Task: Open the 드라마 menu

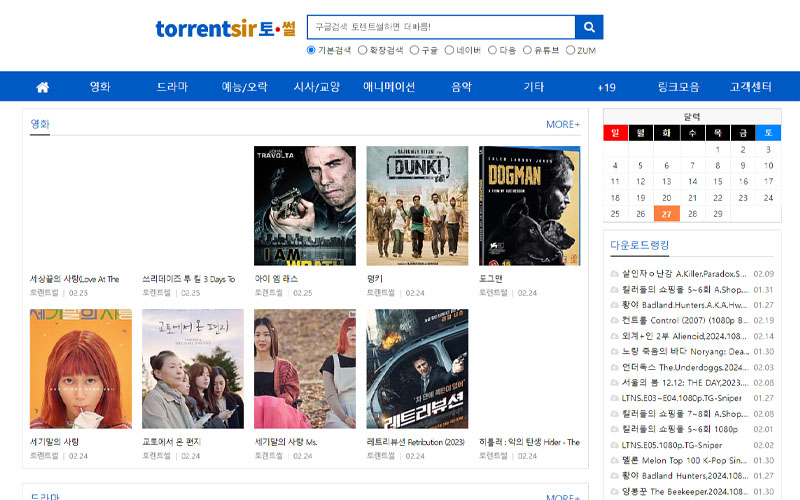Action: tap(172, 87)
